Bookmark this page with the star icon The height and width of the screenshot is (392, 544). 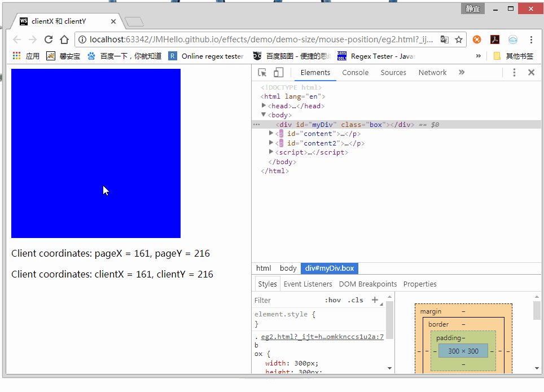[459, 39]
